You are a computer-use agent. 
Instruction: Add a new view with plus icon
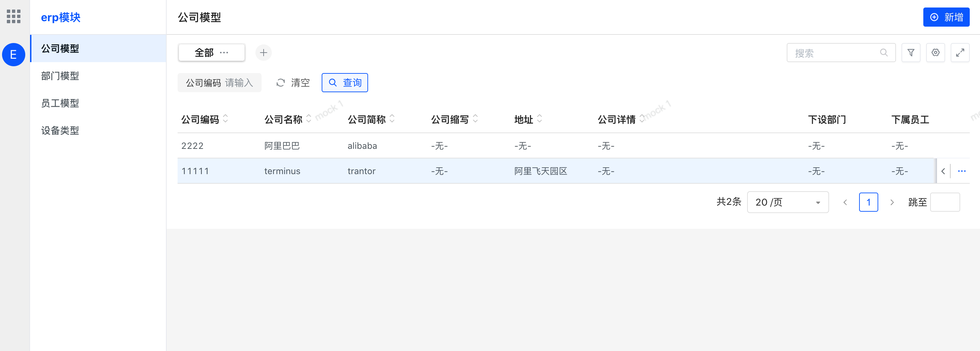(x=263, y=53)
